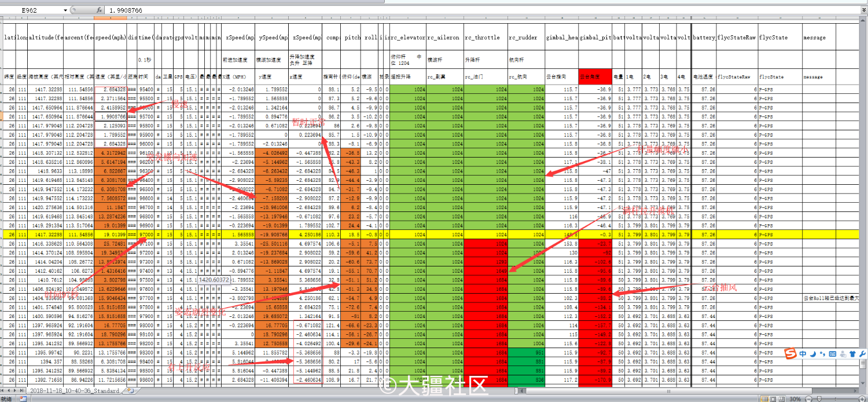The width and height of the screenshot is (868, 402).
Task: Select the rc_throttle header cell
Action: (486, 38)
